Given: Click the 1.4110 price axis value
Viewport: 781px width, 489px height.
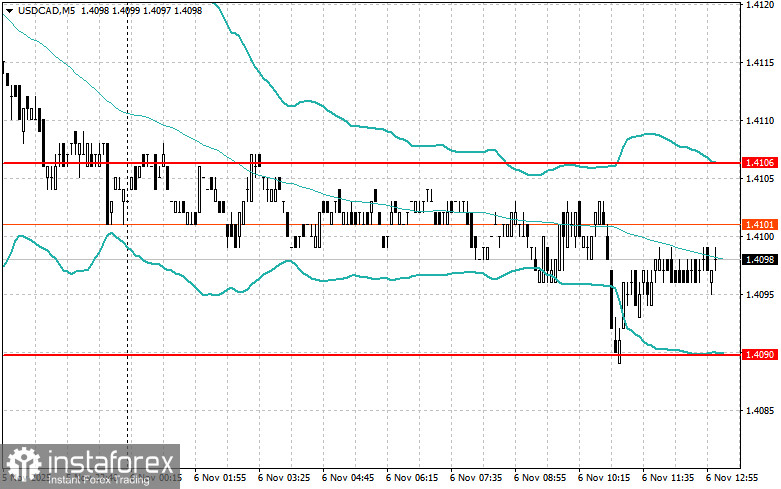Looking at the screenshot, I should pyautogui.click(x=760, y=121).
